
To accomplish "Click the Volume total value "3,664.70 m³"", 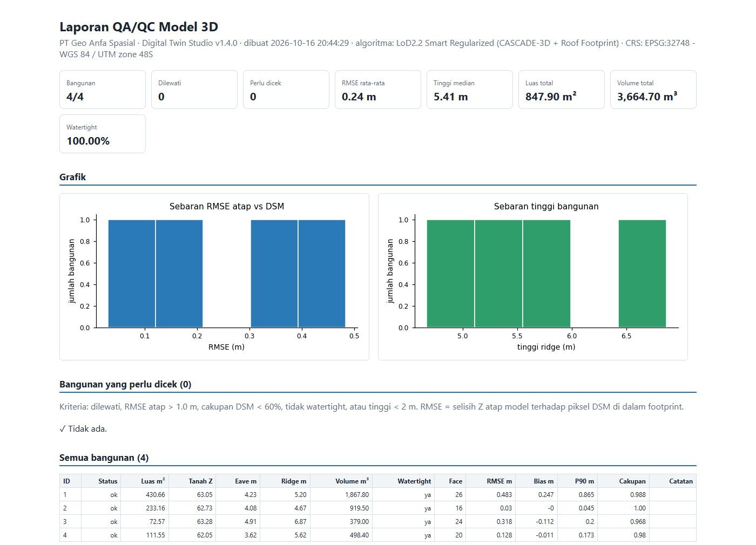I will point(647,97).
